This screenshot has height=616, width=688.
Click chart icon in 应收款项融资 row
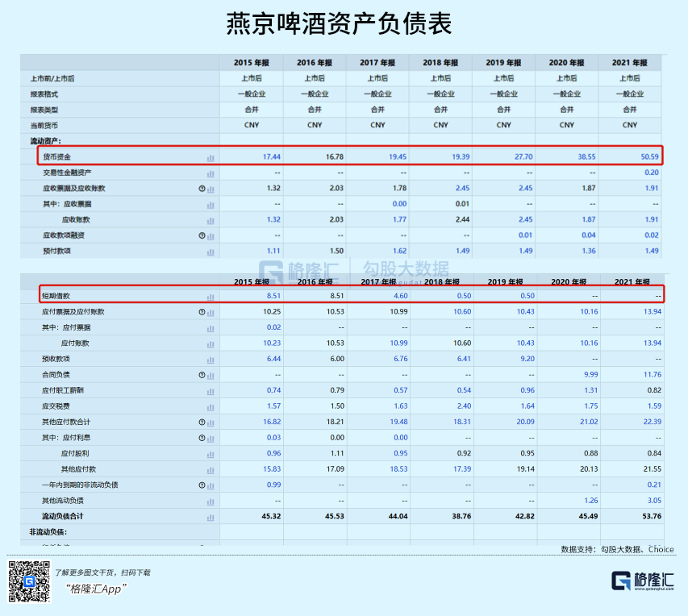click(x=211, y=236)
